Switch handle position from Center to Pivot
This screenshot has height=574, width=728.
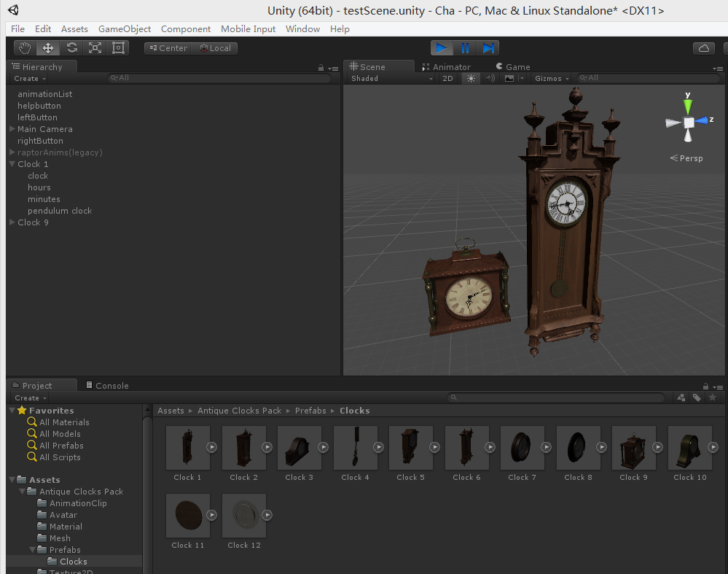[x=168, y=47]
